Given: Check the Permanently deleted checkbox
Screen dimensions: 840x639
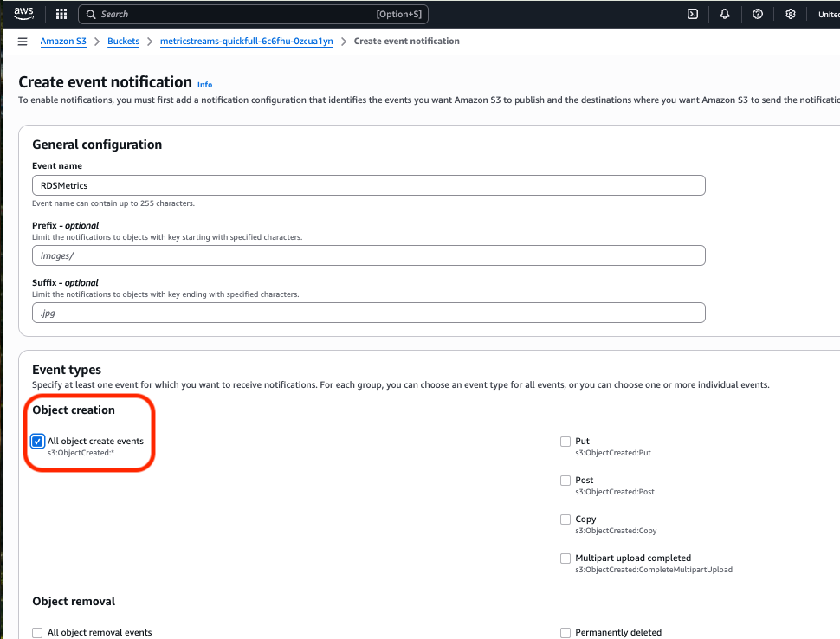Looking at the screenshot, I should point(565,633).
